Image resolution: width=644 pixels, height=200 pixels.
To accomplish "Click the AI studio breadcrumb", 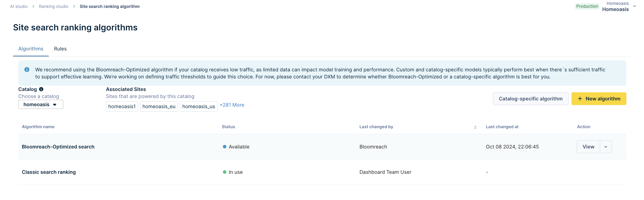I will [19, 6].
